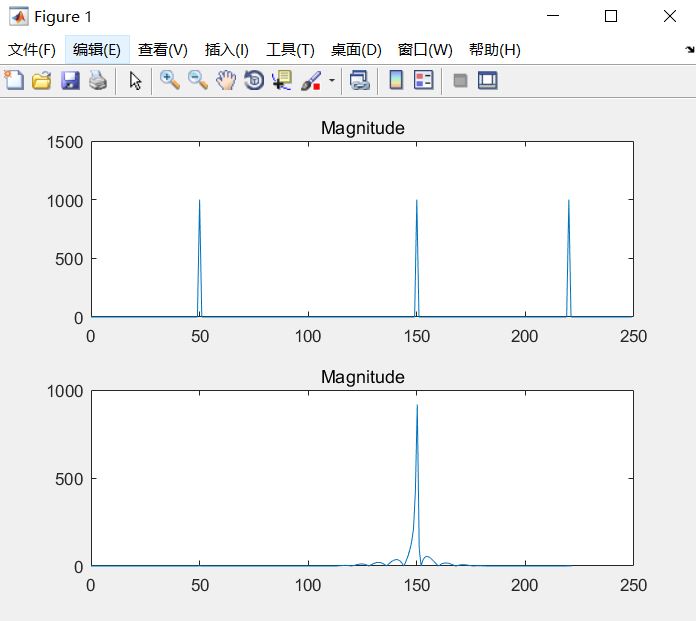Expand the Brush tool color dropdown arrow
This screenshot has height=621, width=696.
click(x=332, y=80)
